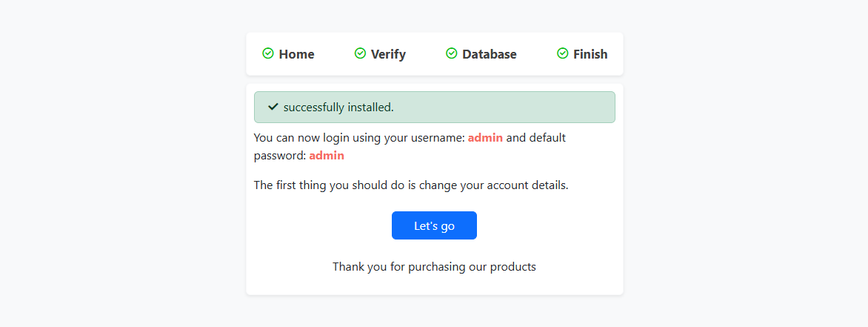Click the 'and default' text
This screenshot has width=868, height=327.
point(536,137)
